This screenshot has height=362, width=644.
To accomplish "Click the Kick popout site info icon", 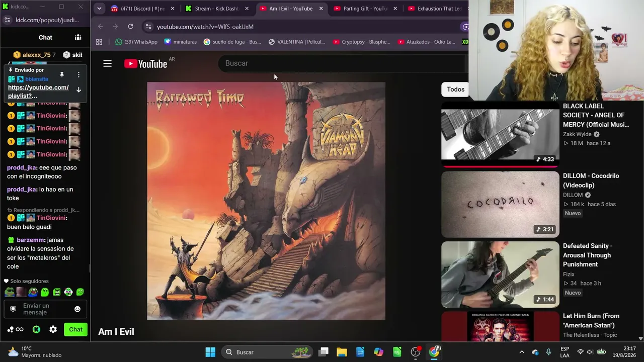I will [7, 20].
